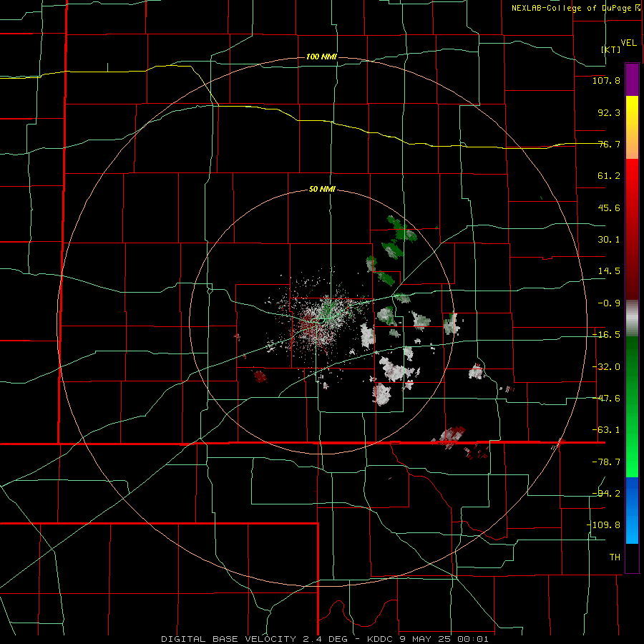Click the 14.5 velocity scale value
The image size is (644, 644).
click(609, 271)
